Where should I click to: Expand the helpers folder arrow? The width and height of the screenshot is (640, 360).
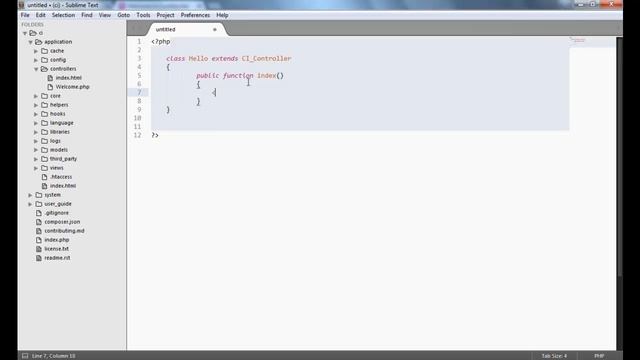coord(36,105)
